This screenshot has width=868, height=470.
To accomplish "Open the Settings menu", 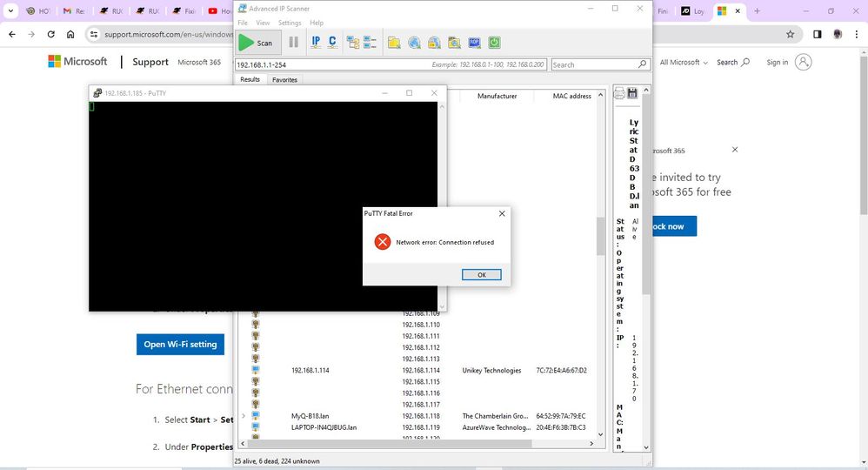I will (290, 23).
